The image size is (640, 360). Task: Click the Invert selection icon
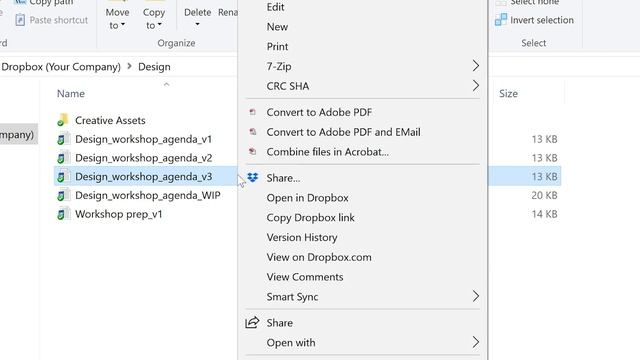tap(501, 20)
